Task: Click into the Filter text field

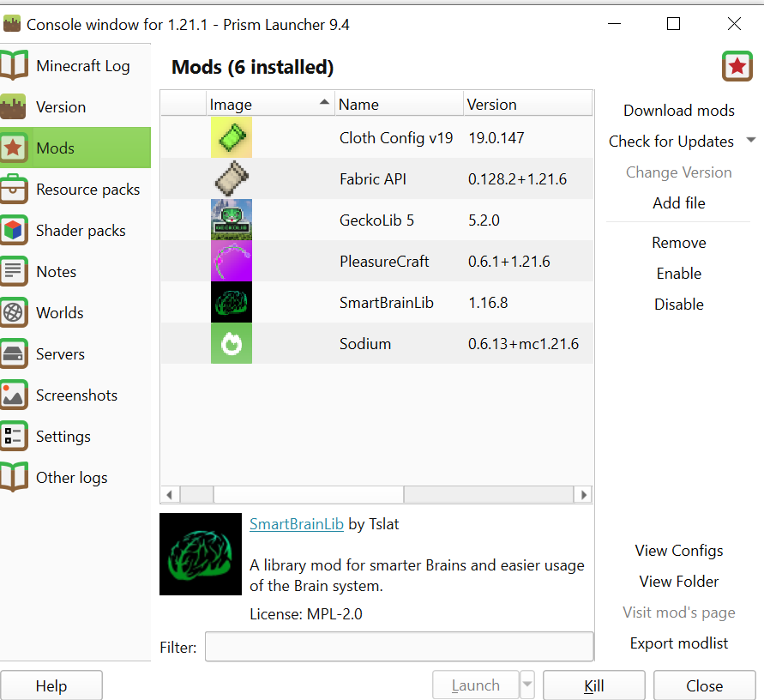Action: [400, 646]
